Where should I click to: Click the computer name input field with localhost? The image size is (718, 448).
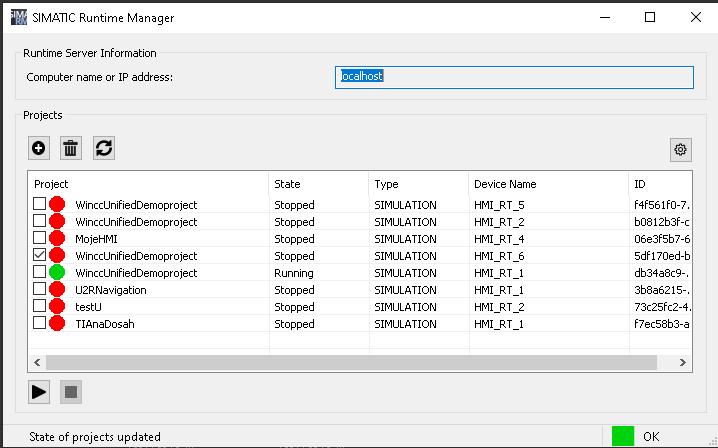coord(514,77)
